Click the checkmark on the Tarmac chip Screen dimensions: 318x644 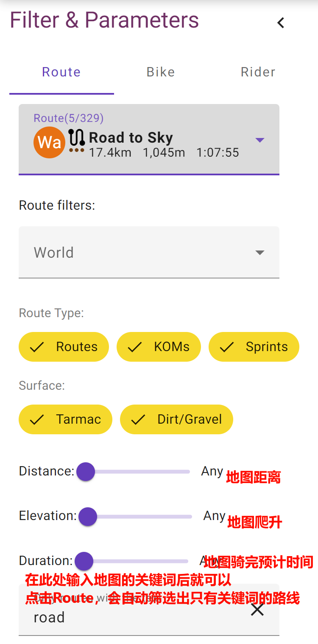(37, 419)
